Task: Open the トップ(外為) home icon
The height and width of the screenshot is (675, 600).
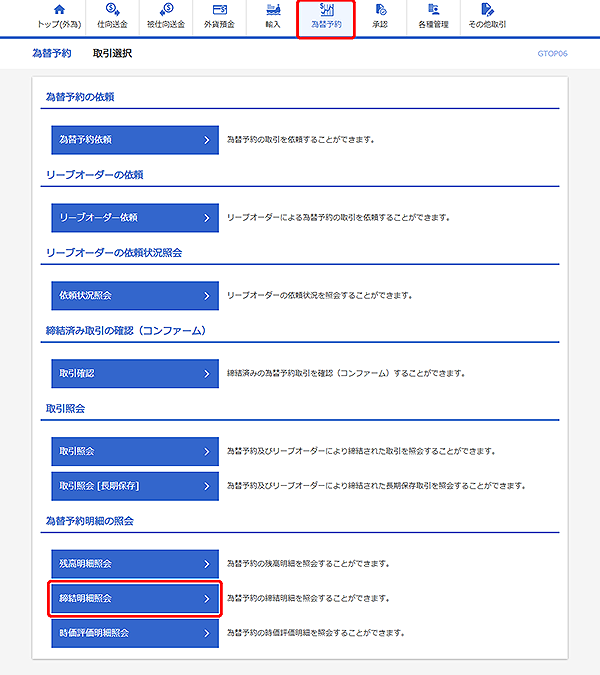Action: pos(59,9)
